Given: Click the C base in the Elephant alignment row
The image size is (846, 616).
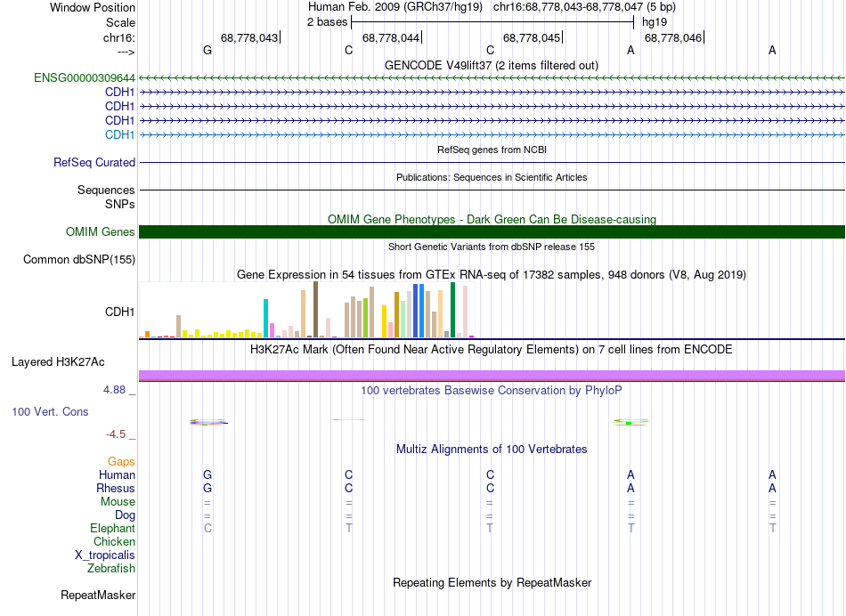Looking at the screenshot, I should 207,528.
